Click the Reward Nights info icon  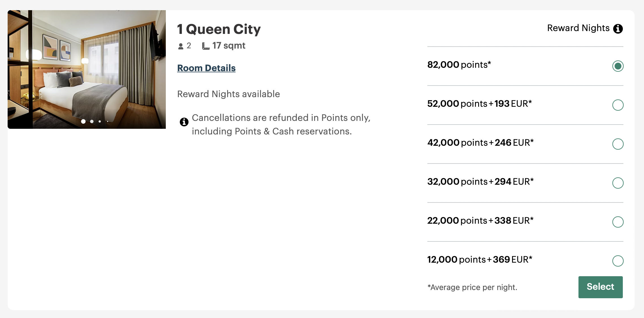tap(618, 29)
